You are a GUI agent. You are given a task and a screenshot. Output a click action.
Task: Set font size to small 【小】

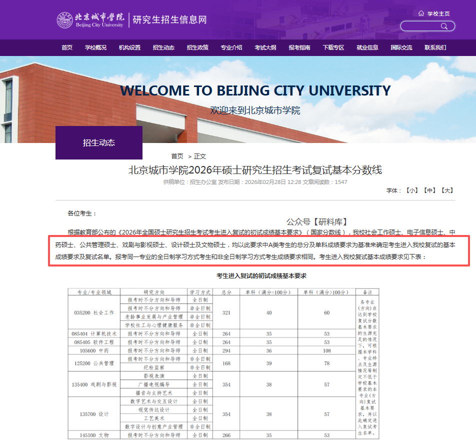(x=411, y=190)
